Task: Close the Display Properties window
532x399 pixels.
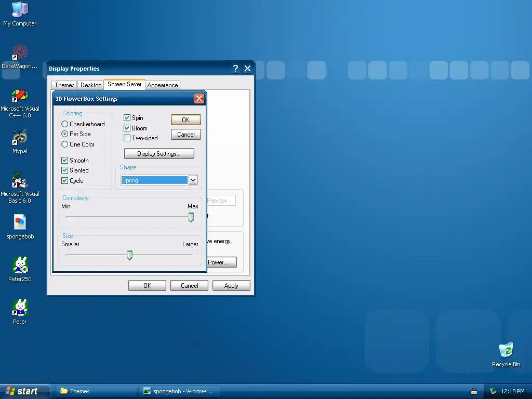Action: 248,69
